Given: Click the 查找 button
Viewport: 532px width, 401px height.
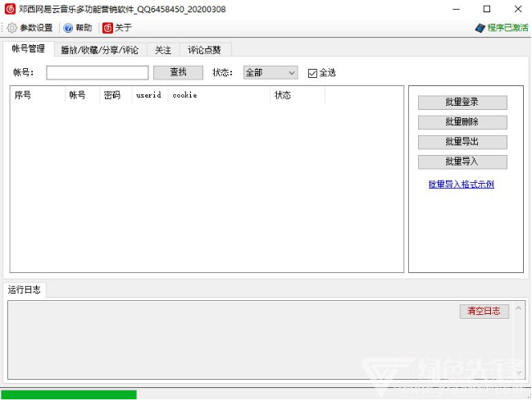Looking at the screenshot, I should pos(178,72).
